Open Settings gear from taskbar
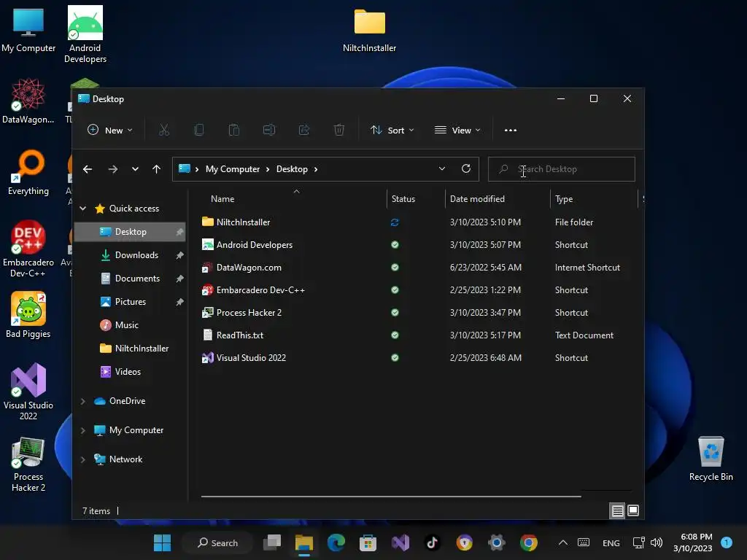 496,542
